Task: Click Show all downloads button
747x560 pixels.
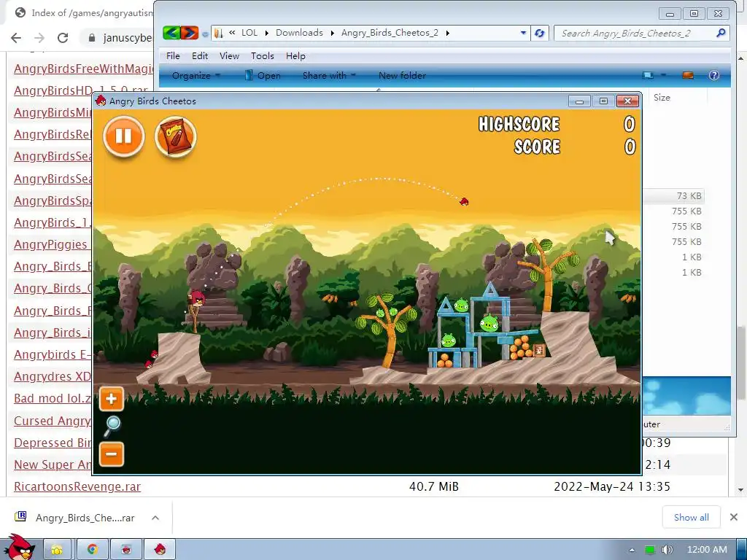Action: coord(692,517)
